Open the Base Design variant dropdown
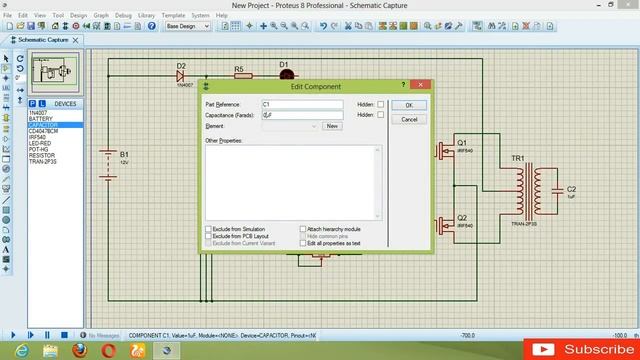This screenshot has height=360, width=640. point(188,26)
